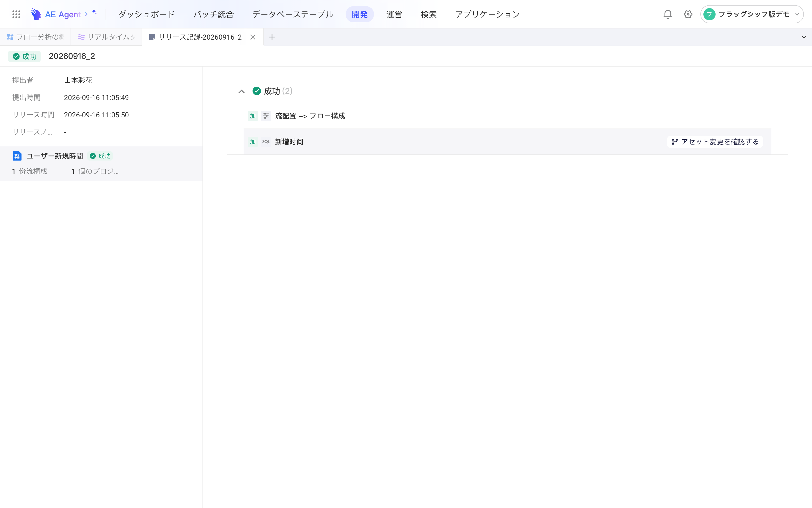Click the 1 份流構成 text
Image resolution: width=812 pixels, height=508 pixels.
pyautogui.click(x=29, y=171)
